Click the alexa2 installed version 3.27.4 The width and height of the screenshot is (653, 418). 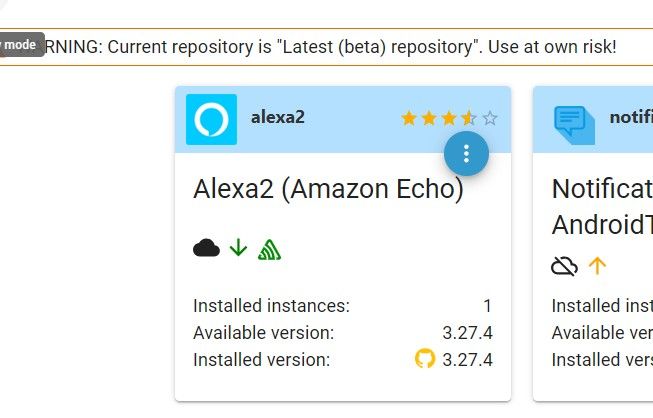(x=467, y=360)
